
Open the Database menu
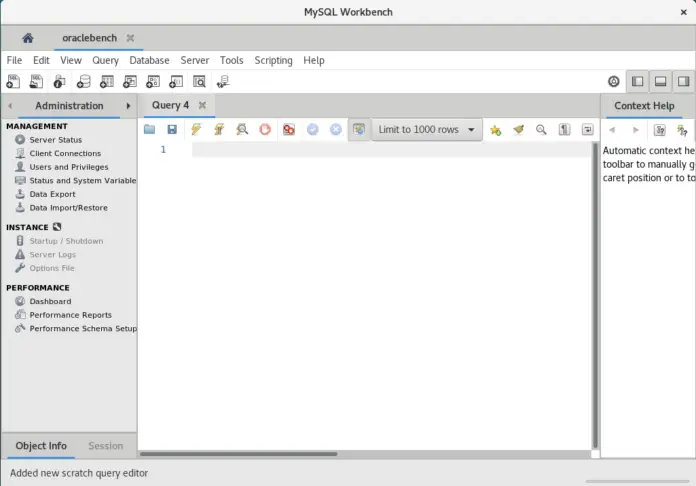(150, 60)
